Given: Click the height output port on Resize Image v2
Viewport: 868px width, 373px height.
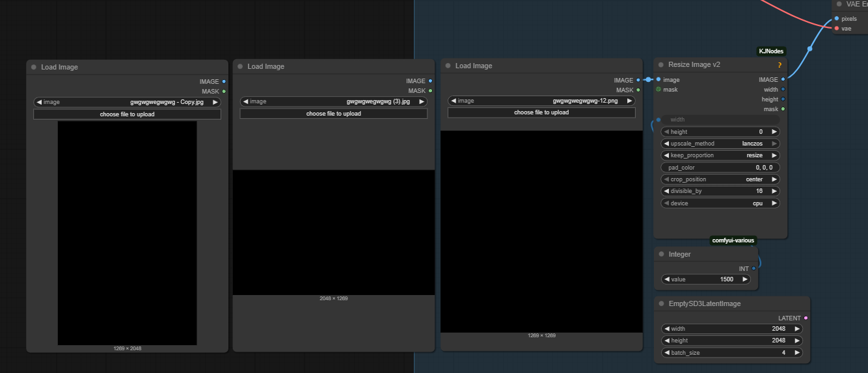Looking at the screenshot, I should coord(783,99).
